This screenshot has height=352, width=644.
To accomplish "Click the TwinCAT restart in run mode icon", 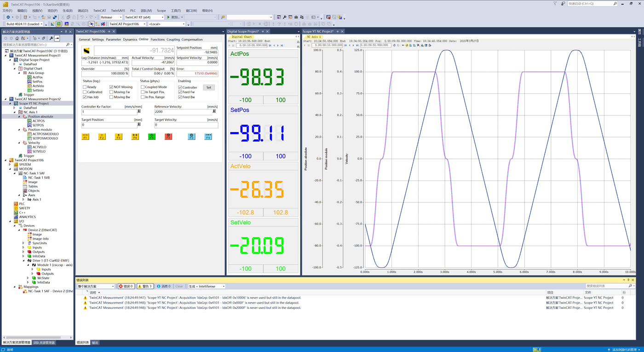I will pyautogui.click(x=59, y=24).
